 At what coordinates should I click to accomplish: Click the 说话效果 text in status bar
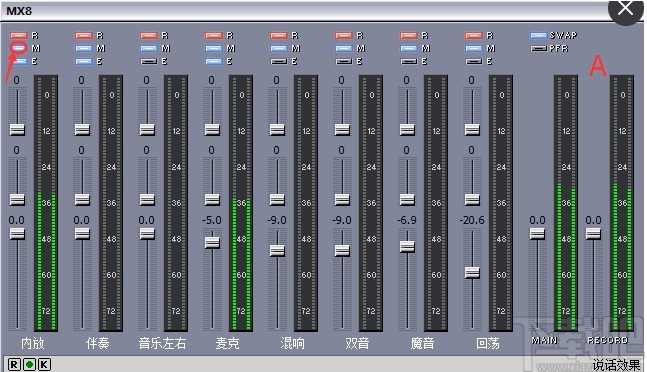coord(616,365)
